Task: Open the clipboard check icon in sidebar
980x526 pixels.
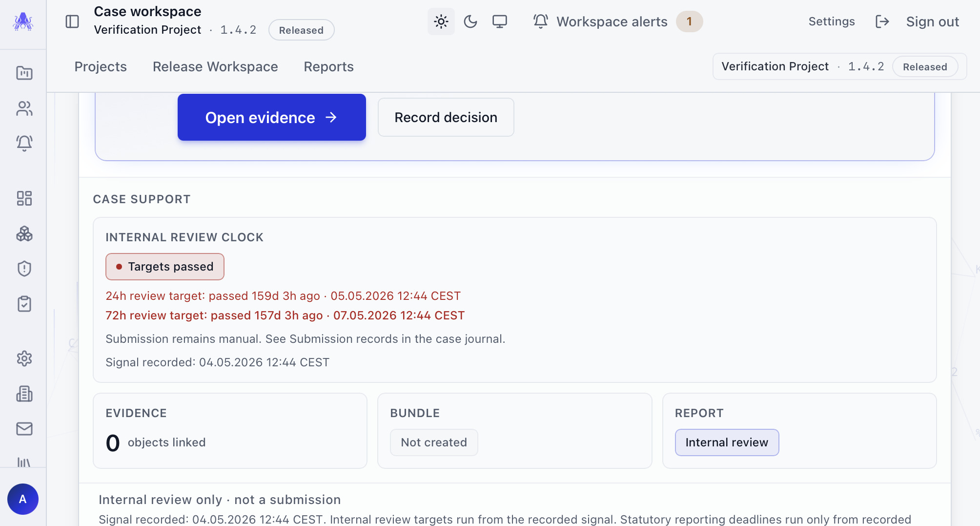Action: (24, 304)
